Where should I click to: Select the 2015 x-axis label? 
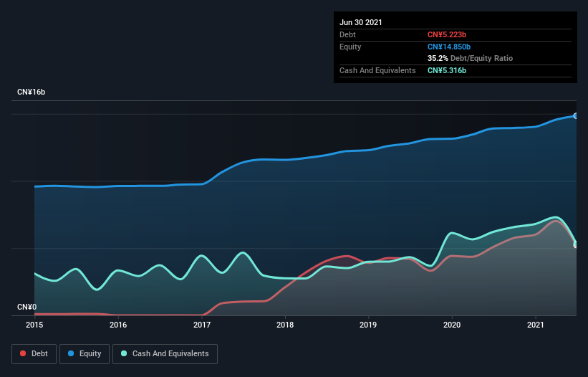click(x=34, y=325)
